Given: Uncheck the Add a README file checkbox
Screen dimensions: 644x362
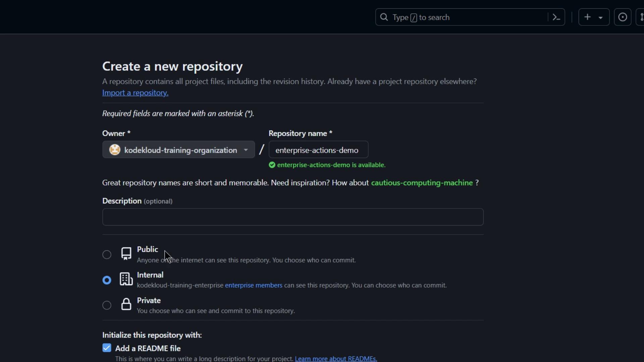Looking at the screenshot, I should [107, 348].
